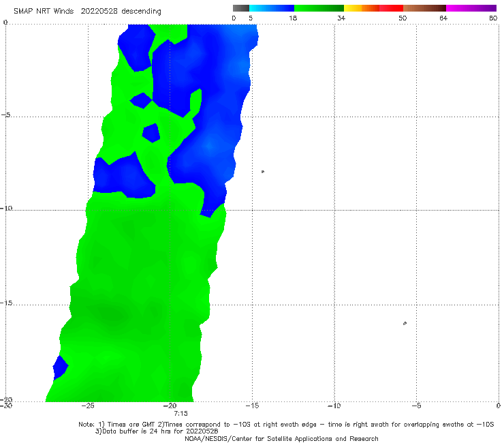Click the color bar label '18'
The height and width of the screenshot is (443, 504).
(293, 18)
